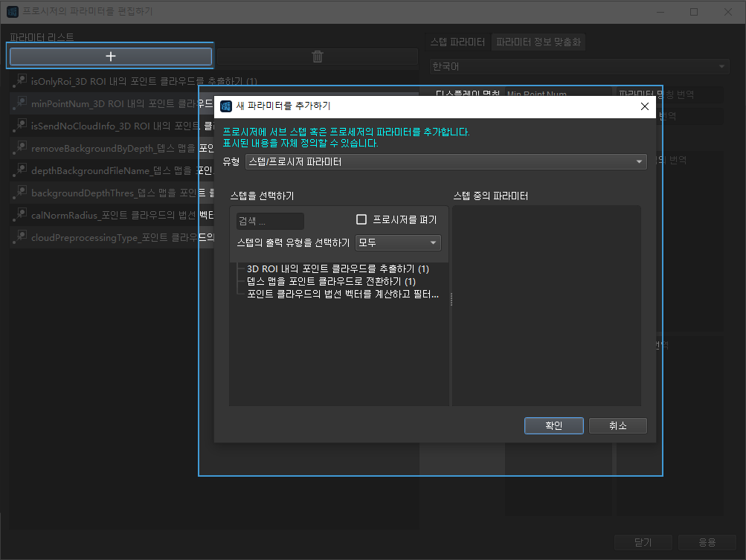Image resolution: width=746 pixels, height=560 pixels.
Task: Click the 검색 search field
Action: point(270,221)
